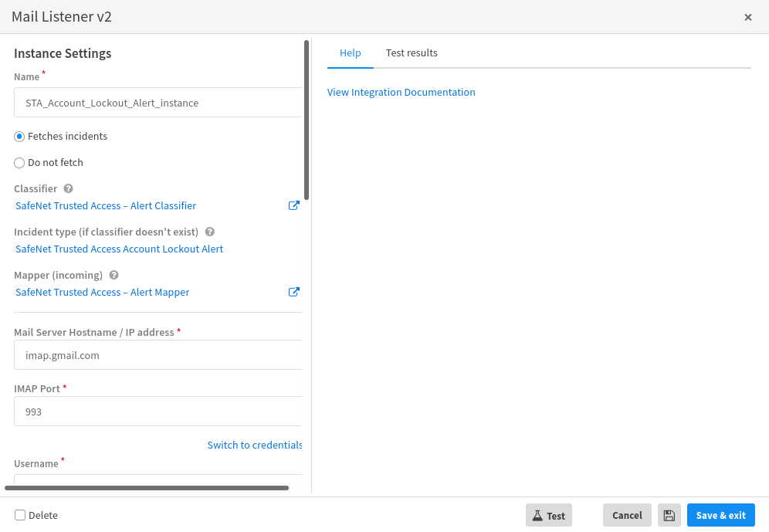Tick the Delete checkbox
The width and height of the screenshot is (769, 532).
(20, 515)
